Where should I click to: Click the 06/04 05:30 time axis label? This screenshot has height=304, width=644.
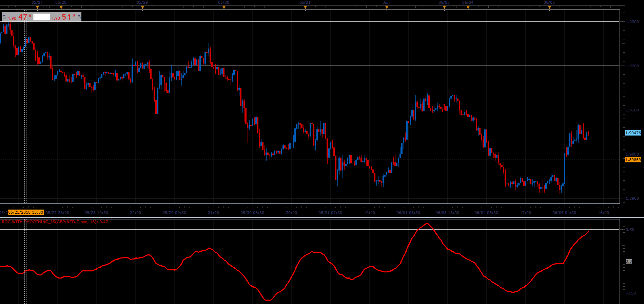tap(486, 213)
